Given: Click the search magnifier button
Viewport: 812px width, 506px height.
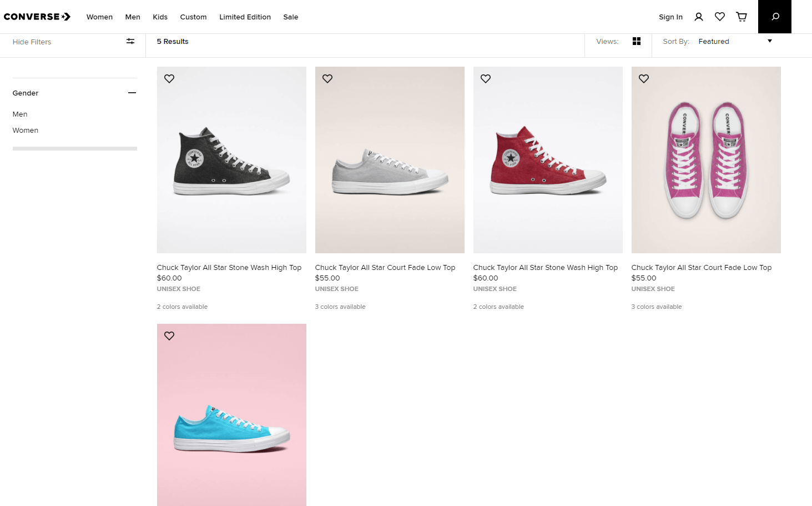Looking at the screenshot, I should pyautogui.click(x=775, y=17).
